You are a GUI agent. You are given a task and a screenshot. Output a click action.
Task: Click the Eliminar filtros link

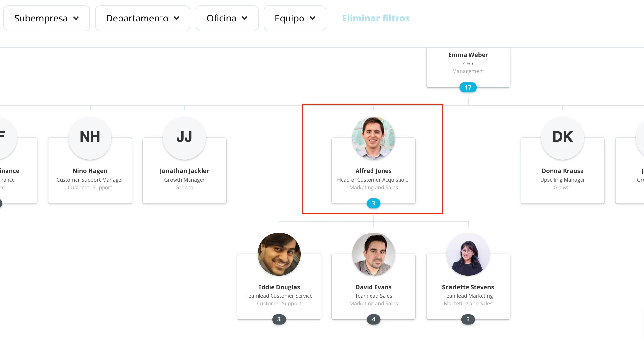[376, 18]
